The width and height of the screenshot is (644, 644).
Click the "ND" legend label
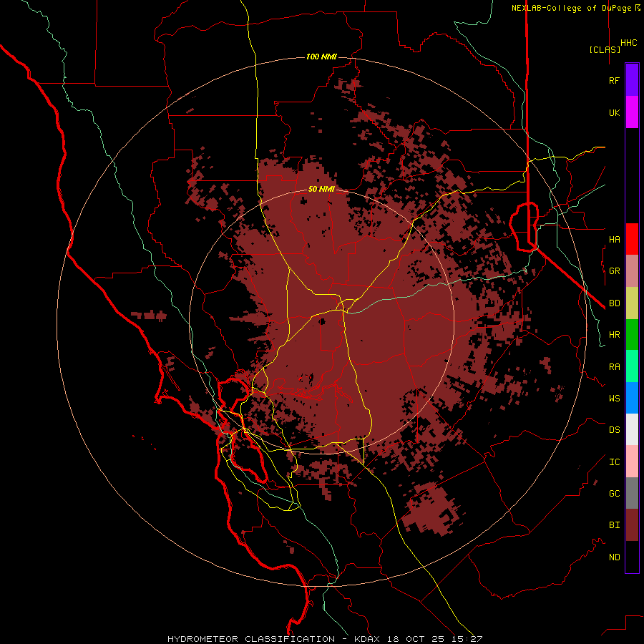pos(614,557)
